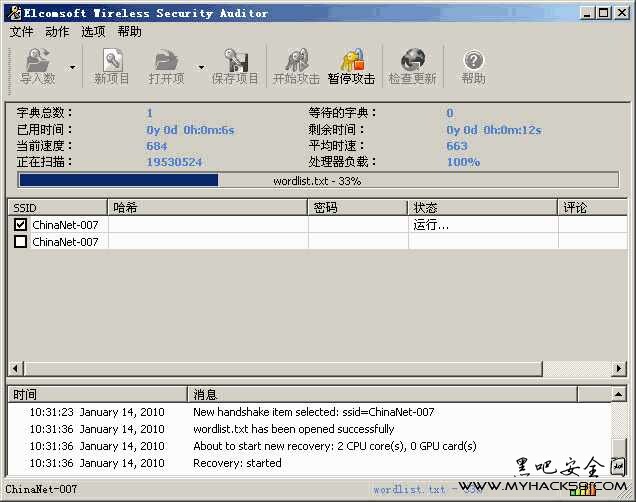Select the 'Recovery: started' log entry
This screenshot has width=636, height=502.
pyautogui.click(x=237, y=463)
